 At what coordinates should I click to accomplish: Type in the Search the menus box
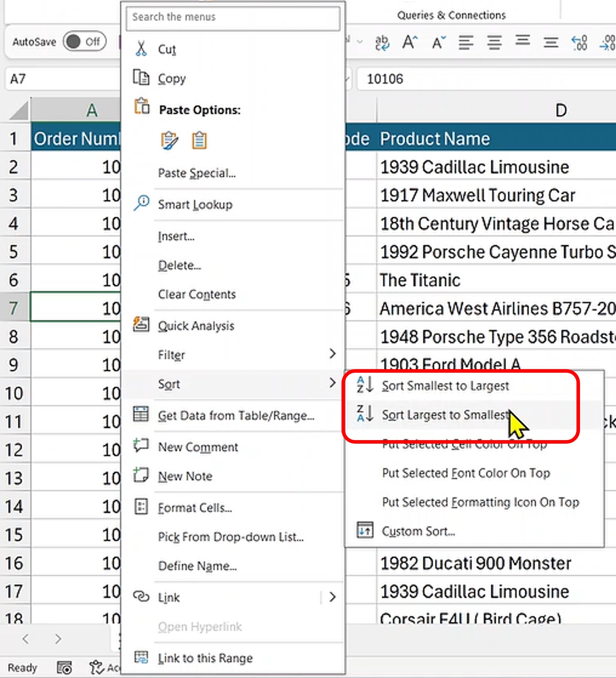click(x=233, y=17)
